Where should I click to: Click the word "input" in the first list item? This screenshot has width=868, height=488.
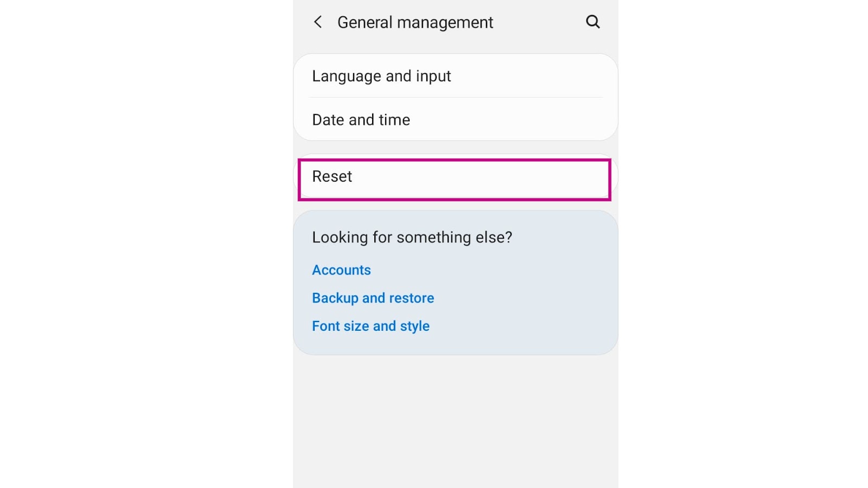(x=433, y=76)
